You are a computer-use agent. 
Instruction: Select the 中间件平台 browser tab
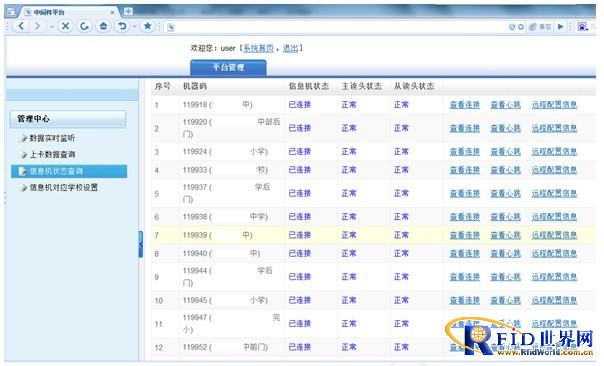point(69,12)
